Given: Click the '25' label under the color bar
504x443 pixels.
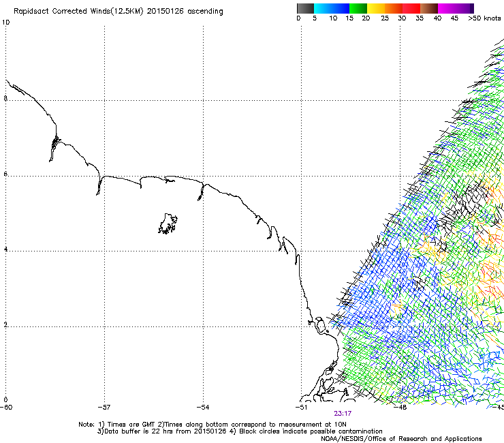Looking at the screenshot, I should 385,18.
